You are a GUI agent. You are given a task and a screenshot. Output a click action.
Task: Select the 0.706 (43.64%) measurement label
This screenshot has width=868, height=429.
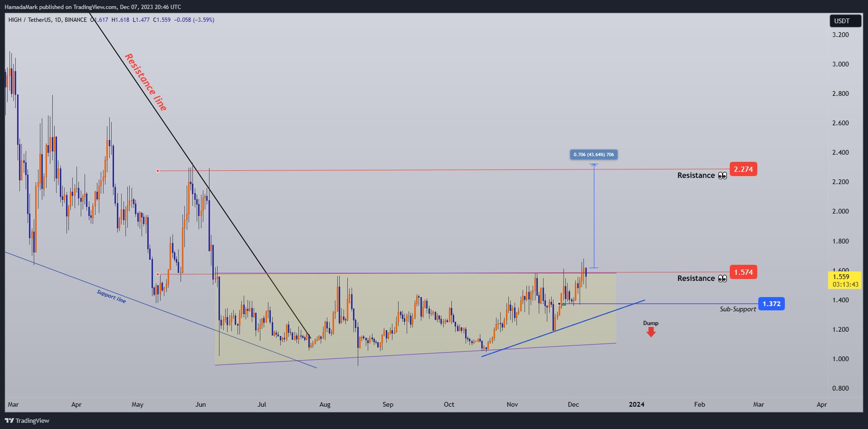pos(593,154)
